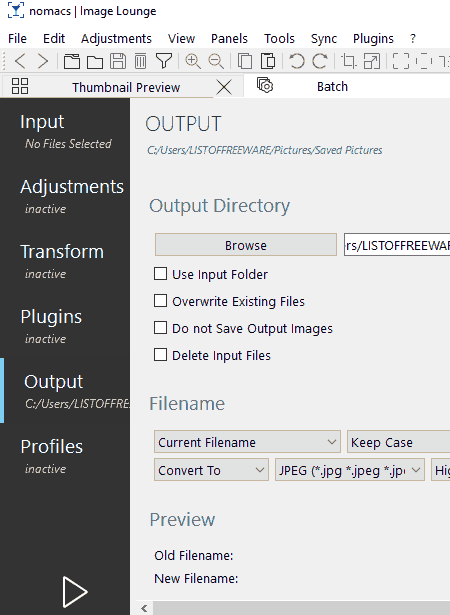Click horizontal scrollbar left arrow
The width and height of the screenshot is (450, 615).
click(x=144, y=608)
